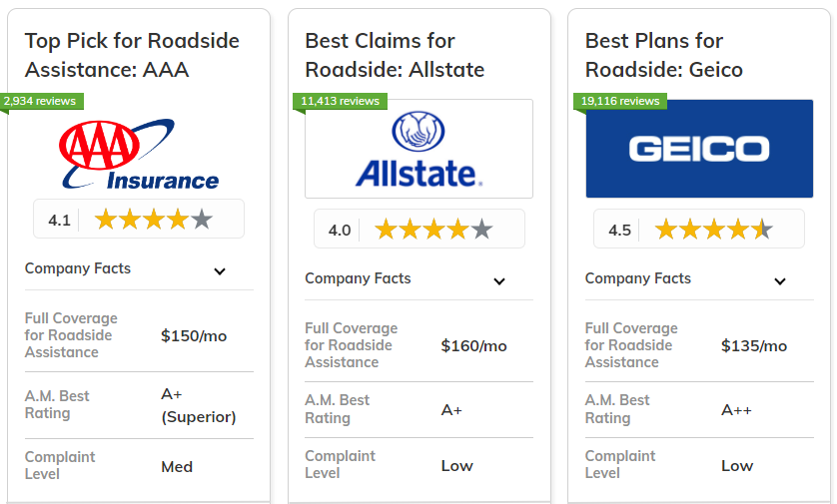Open Allstate's 11,413 reviews badge

[340, 101]
